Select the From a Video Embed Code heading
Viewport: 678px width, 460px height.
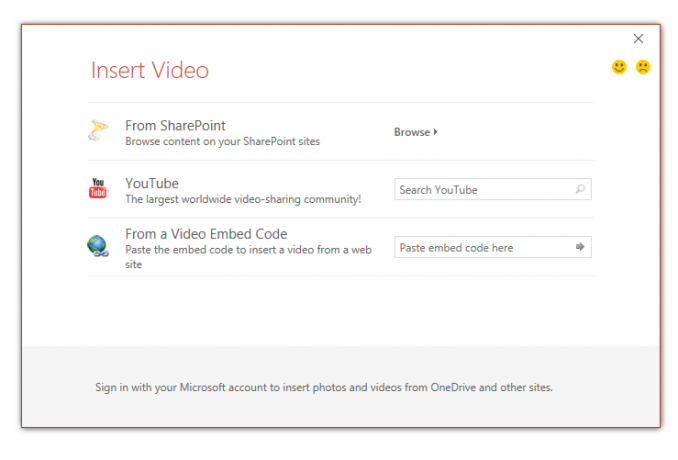206,234
